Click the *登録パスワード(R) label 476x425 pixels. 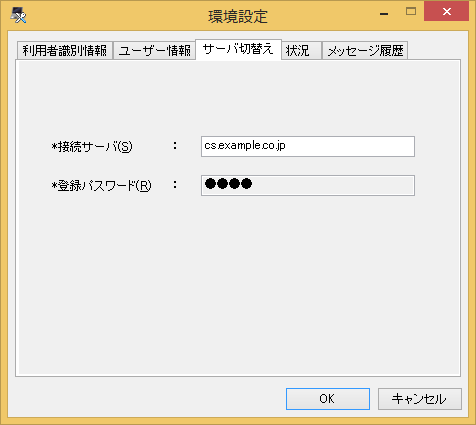(101, 186)
